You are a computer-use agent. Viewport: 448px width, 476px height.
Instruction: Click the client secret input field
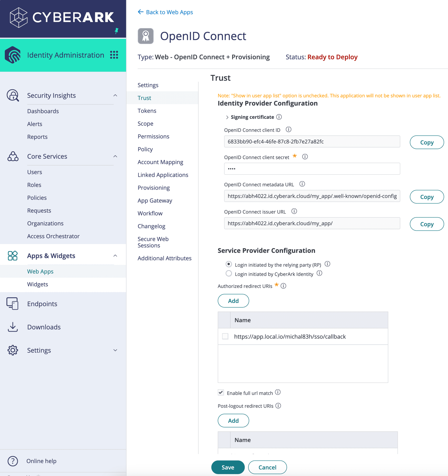point(312,168)
